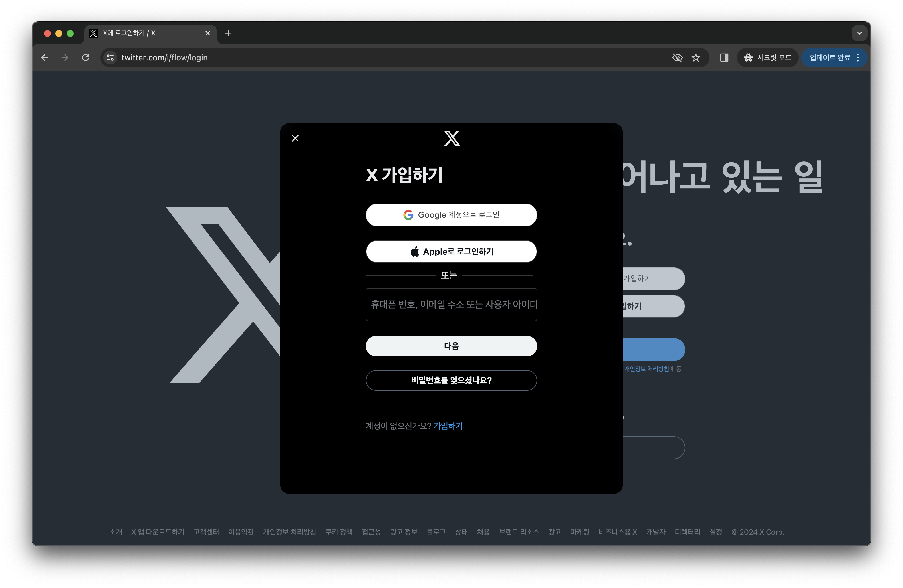Reload the page with refresh icon
The width and height of the screenshot is (903, 588).
coord(86,58)
